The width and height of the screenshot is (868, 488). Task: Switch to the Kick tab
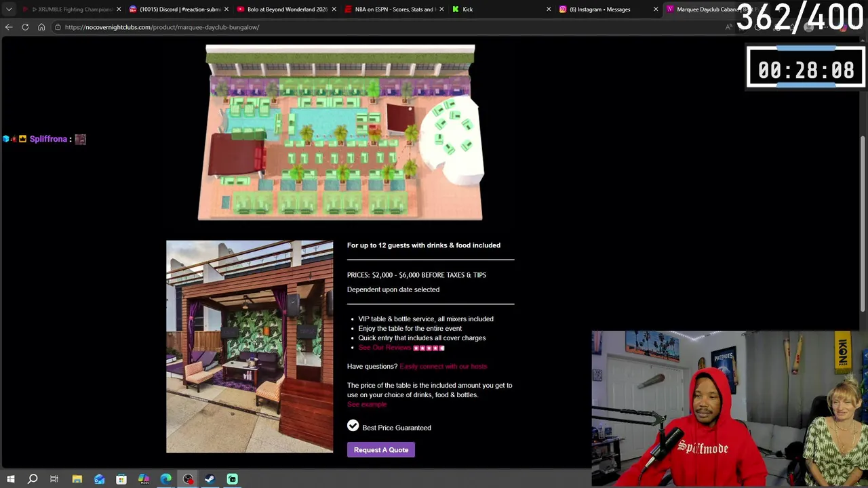(x=501, y=9)
